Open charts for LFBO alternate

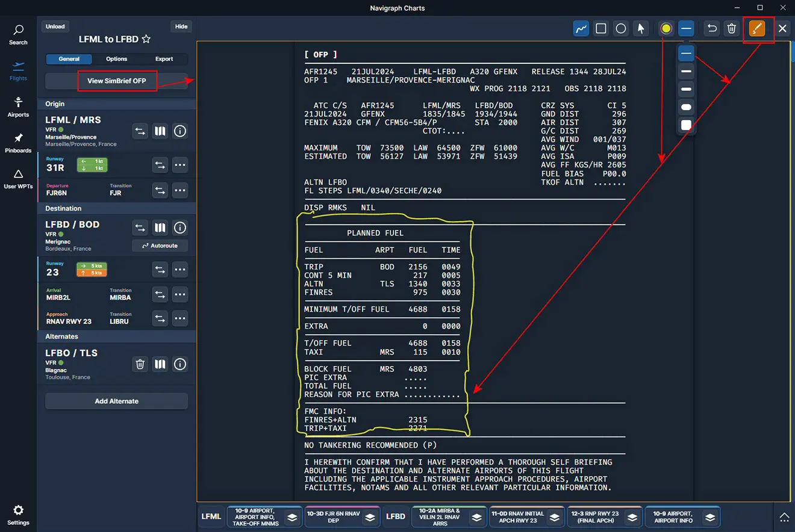[x=160, y=364]
